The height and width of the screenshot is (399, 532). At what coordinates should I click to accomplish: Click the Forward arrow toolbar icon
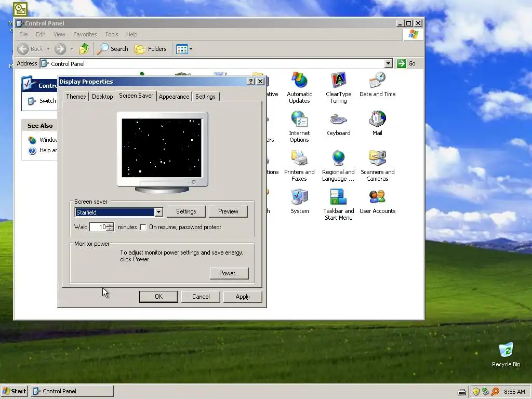tap(60, 49)
